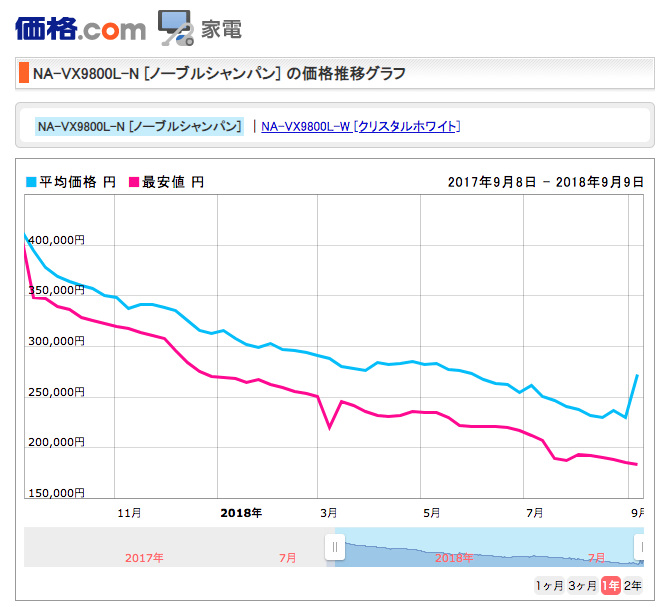The image size is (662, 607).
Task: Open the NA-VX9800L-W クリスタルホワイト link
Action: pyautogui.click(x=360, y=126)
